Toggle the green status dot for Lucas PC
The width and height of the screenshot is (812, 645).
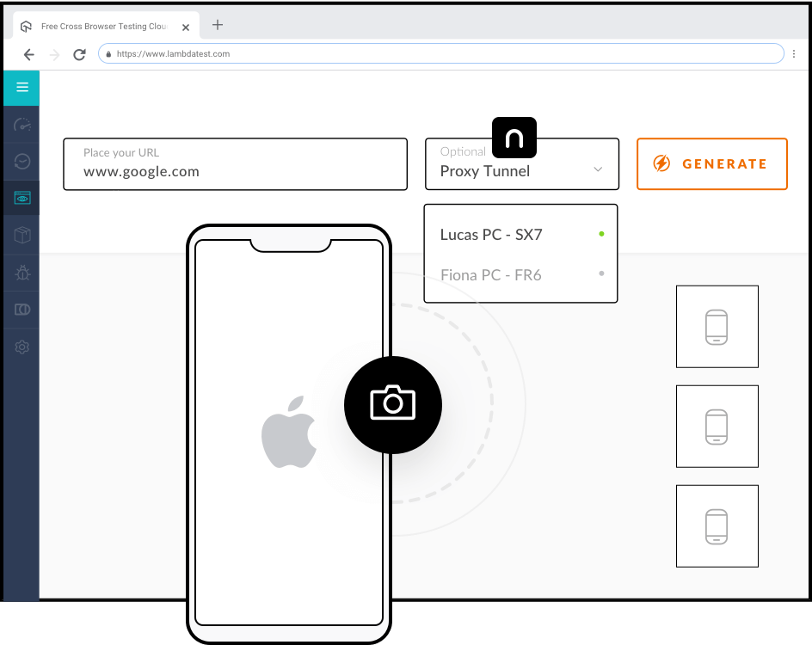click(601, 231)
